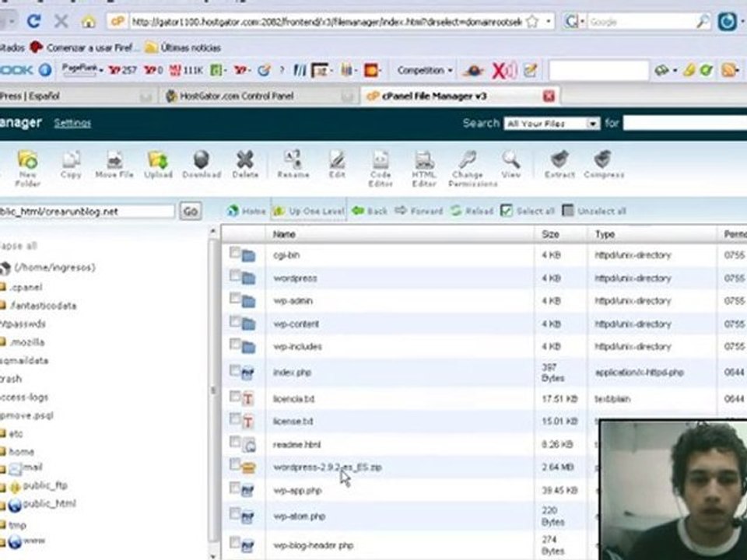
Task: Click browser stop button
Action: click(x=61, y=22)
